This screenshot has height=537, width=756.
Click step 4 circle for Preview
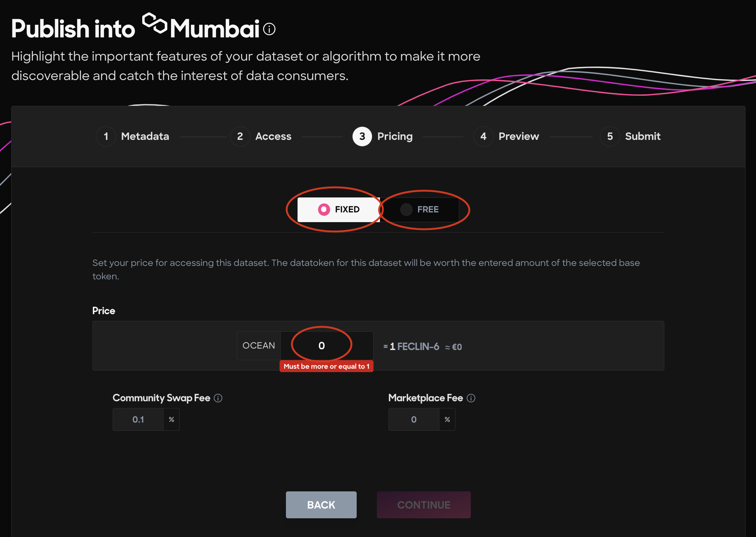coord(483,136)
